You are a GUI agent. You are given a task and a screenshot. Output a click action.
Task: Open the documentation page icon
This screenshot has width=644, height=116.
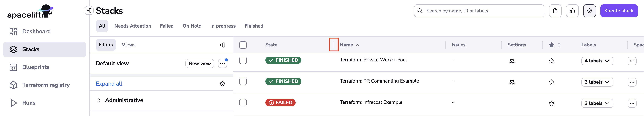pyautogui.click(x=555, y=11)
